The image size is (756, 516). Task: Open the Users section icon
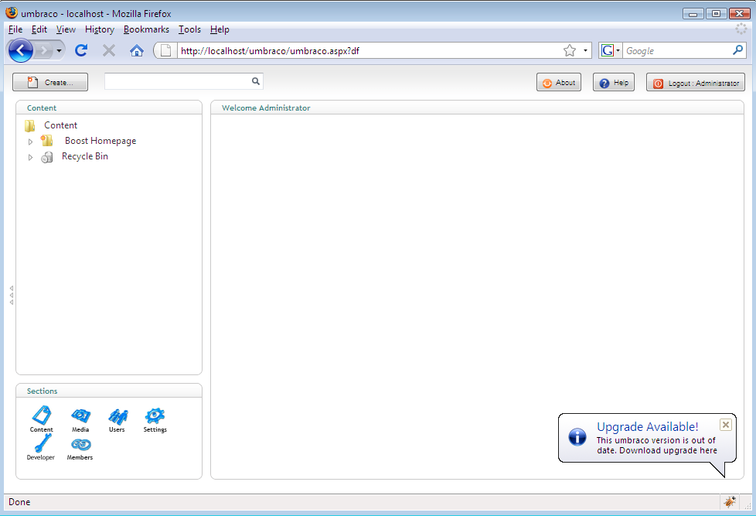(x=118, y=416)
